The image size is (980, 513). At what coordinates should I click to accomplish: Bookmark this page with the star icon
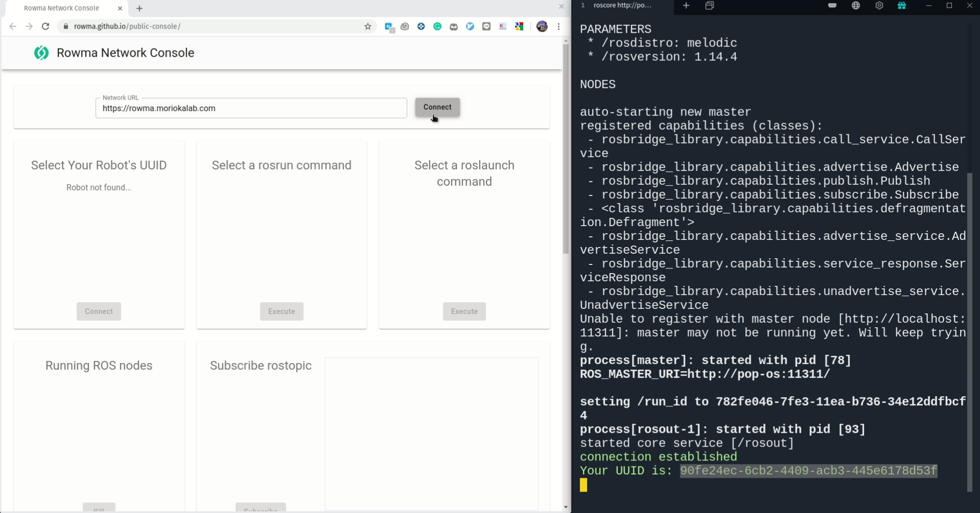pyautogui.click(x=367, y=26)
